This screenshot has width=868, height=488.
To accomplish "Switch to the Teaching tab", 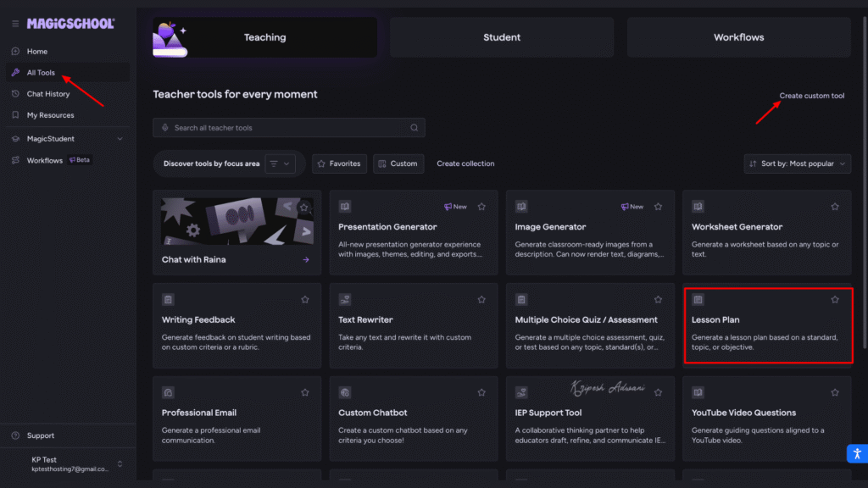I will click(x=265, y=37).
